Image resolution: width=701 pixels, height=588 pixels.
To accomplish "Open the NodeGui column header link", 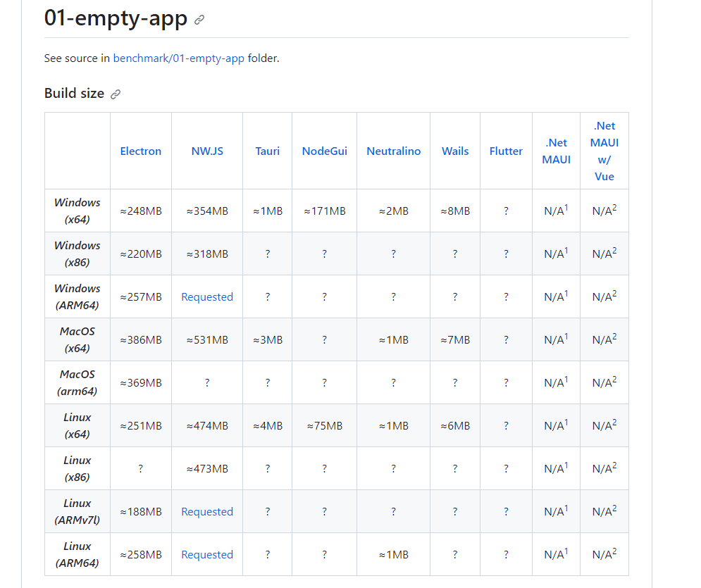I will [x=325, y=151].
